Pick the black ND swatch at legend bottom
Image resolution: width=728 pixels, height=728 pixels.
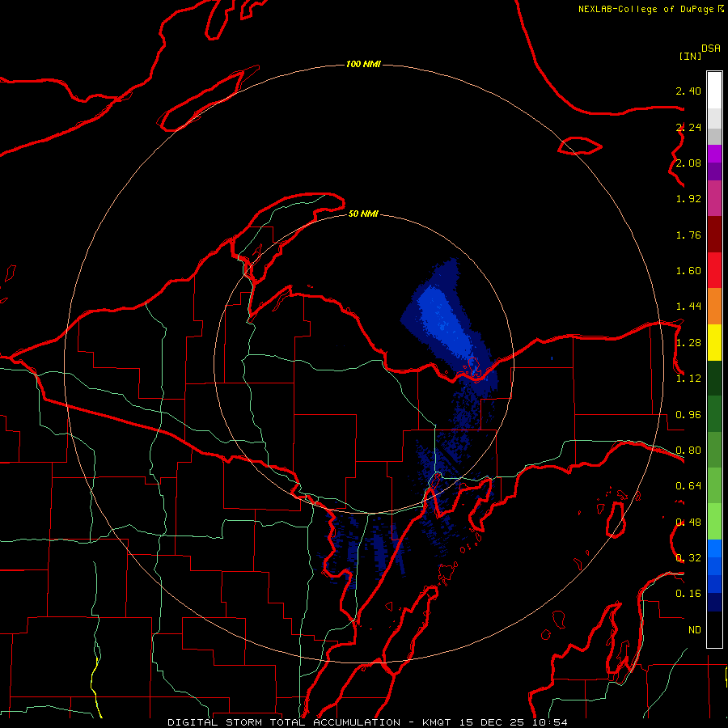pyautogui.click(x=714, y=629)
